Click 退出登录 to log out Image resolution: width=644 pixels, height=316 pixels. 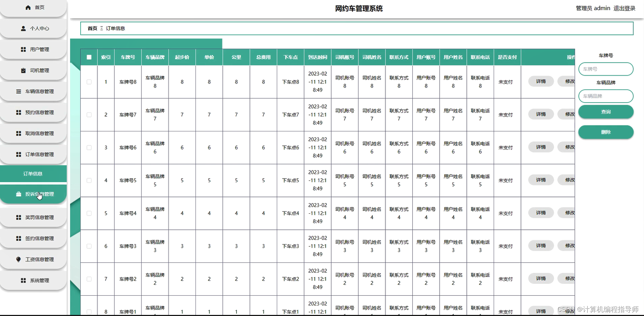coord(624,8)
